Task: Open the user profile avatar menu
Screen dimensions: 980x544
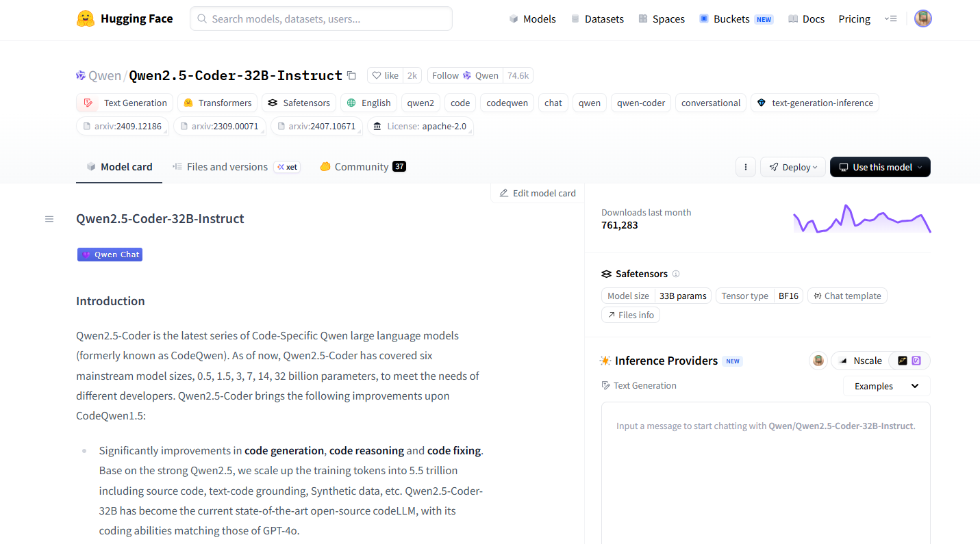Action: click(922, 18)
